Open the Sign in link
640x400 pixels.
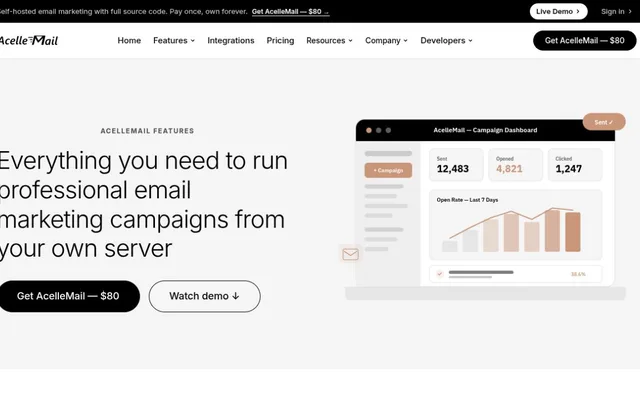pyautogui.click(x=616, y=11)
